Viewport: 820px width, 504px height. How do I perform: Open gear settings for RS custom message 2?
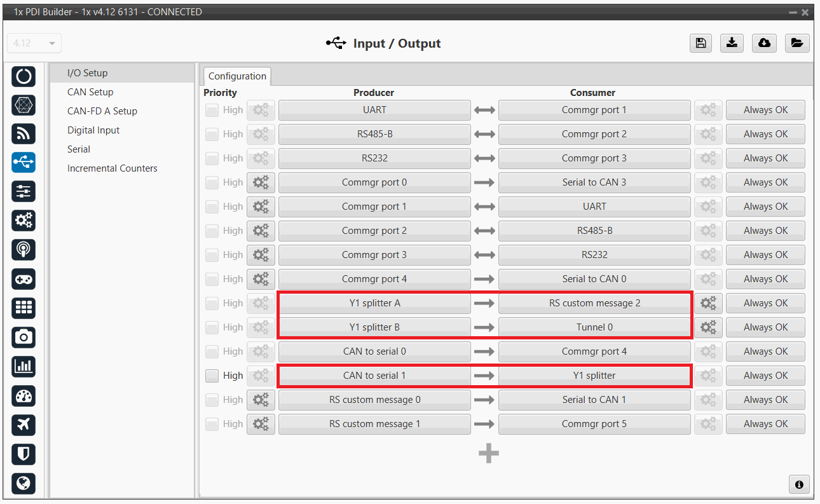[x=708, y=303]
